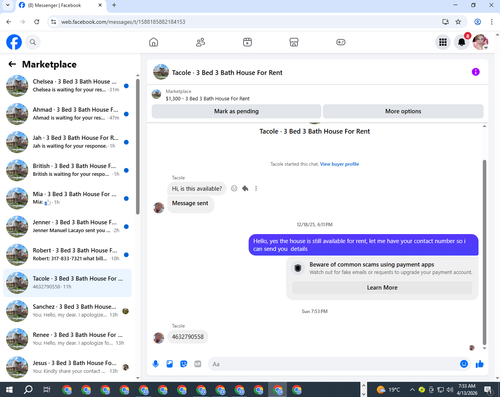Open the Facebook logo home link
Viewport: 500px width, 397px height.
click(x=14, y=42)
